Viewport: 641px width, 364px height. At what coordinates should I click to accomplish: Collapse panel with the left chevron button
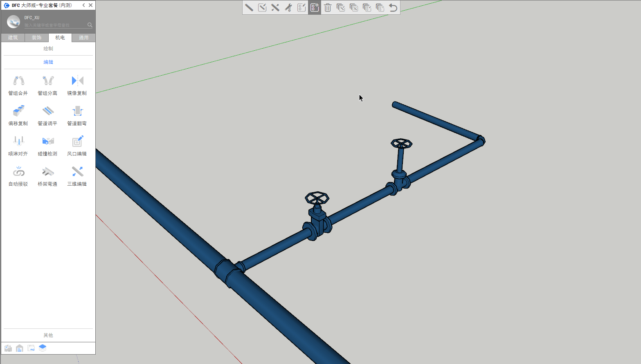(x=83, y=5)
